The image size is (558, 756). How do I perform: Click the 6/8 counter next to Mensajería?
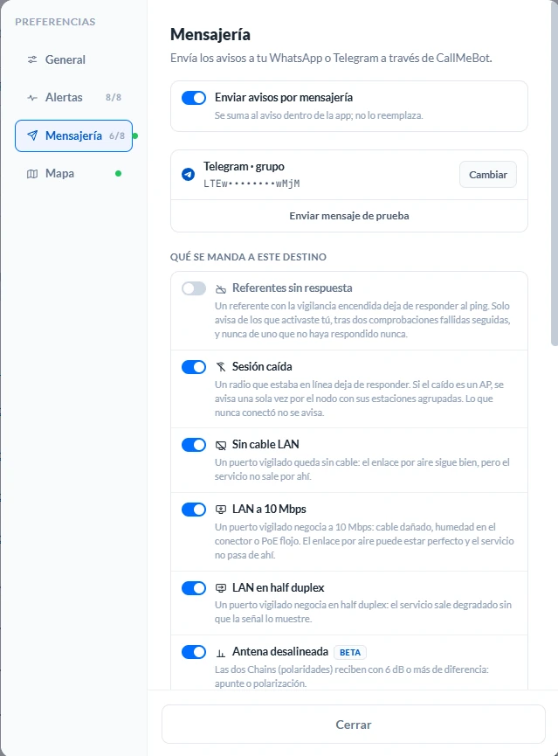tap(117, 136)
